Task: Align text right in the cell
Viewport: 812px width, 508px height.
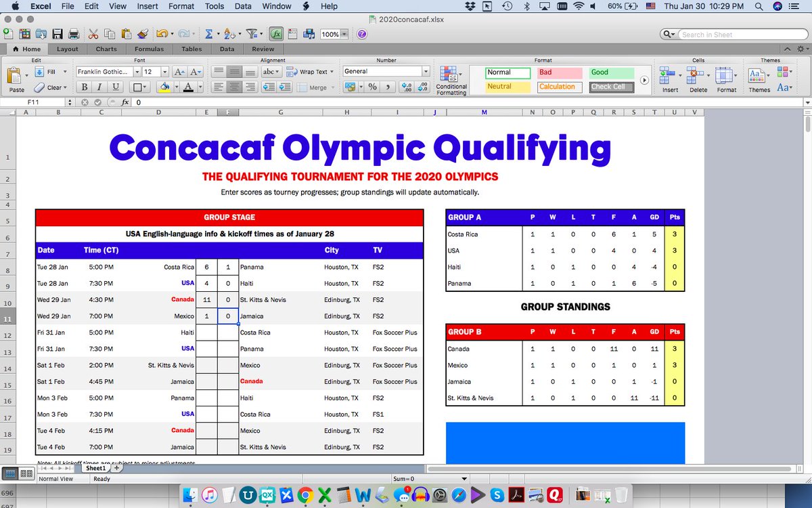Action: pyautogui.click(x=250, y=87)
